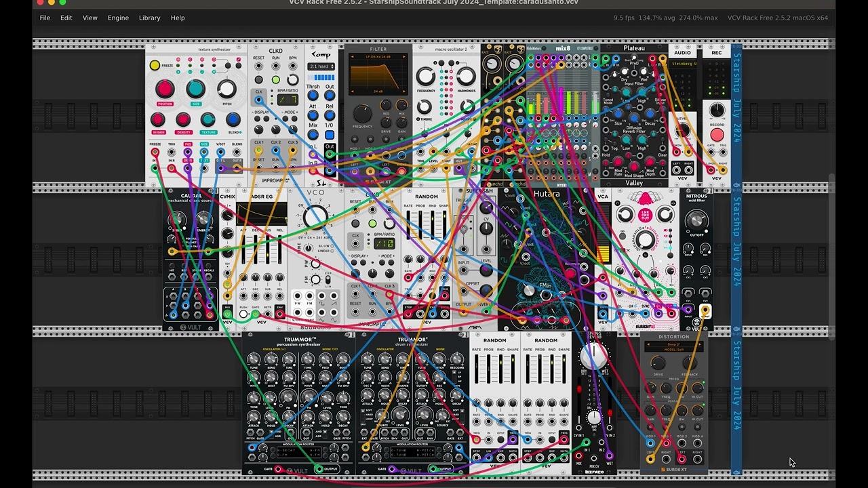Image resolution: width=868 pixels, height=488 pixels.
Task: Click the white PITCH knob on texture synthesizer
Action: [226, 89]
